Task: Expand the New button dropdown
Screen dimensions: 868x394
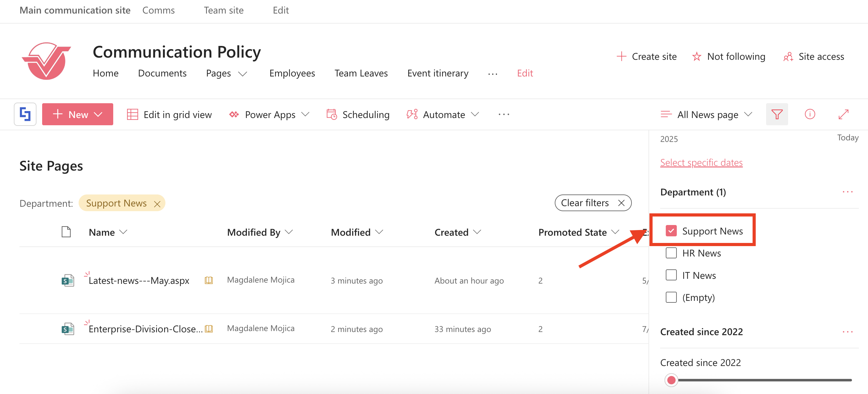Action: click(98, 115)
